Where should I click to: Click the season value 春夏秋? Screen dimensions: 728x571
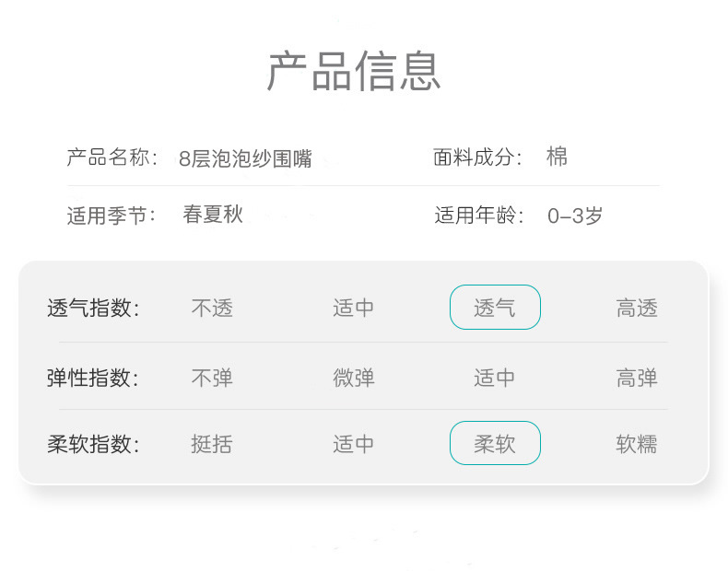(213, 215)
